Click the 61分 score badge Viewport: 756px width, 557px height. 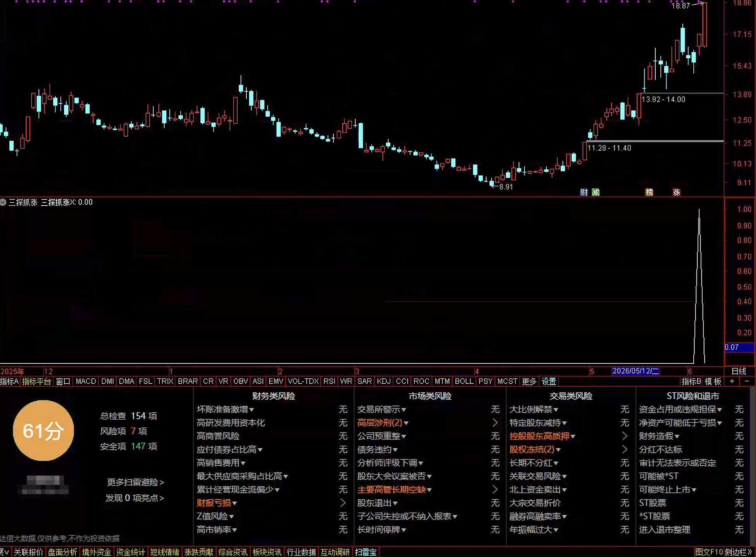(43, 431)
